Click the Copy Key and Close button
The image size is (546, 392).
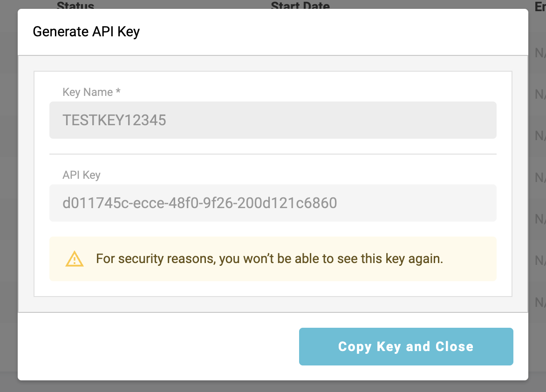(x=406, y=347)
